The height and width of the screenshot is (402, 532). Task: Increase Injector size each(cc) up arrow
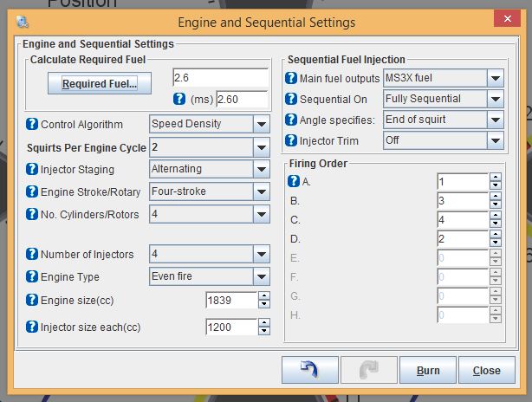(264, 322)
